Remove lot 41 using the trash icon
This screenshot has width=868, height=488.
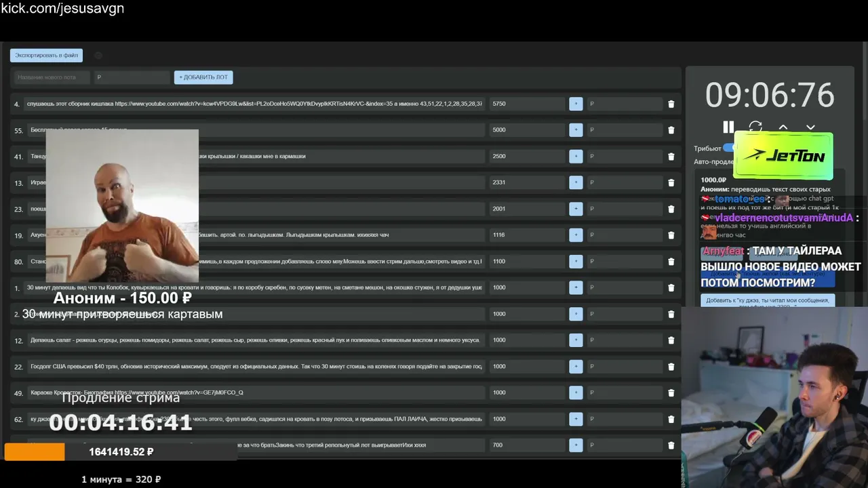pyautogui.click(x=671, y=157)
